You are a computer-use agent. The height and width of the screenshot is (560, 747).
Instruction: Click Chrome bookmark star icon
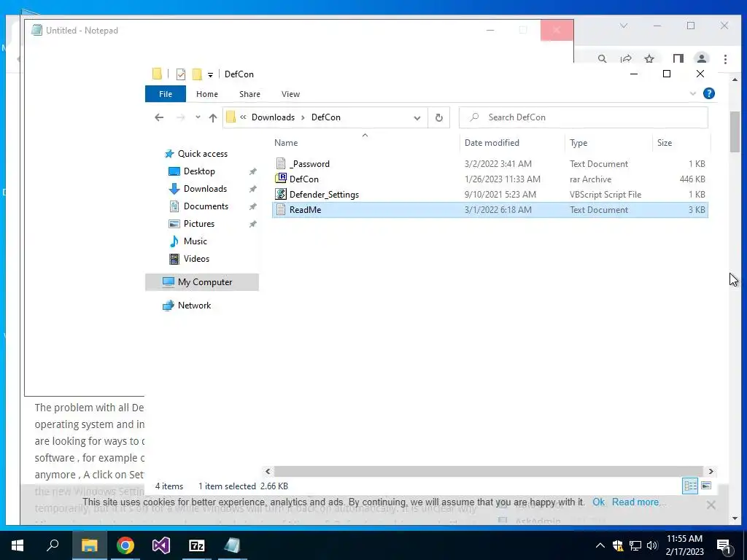pos(649,59)
